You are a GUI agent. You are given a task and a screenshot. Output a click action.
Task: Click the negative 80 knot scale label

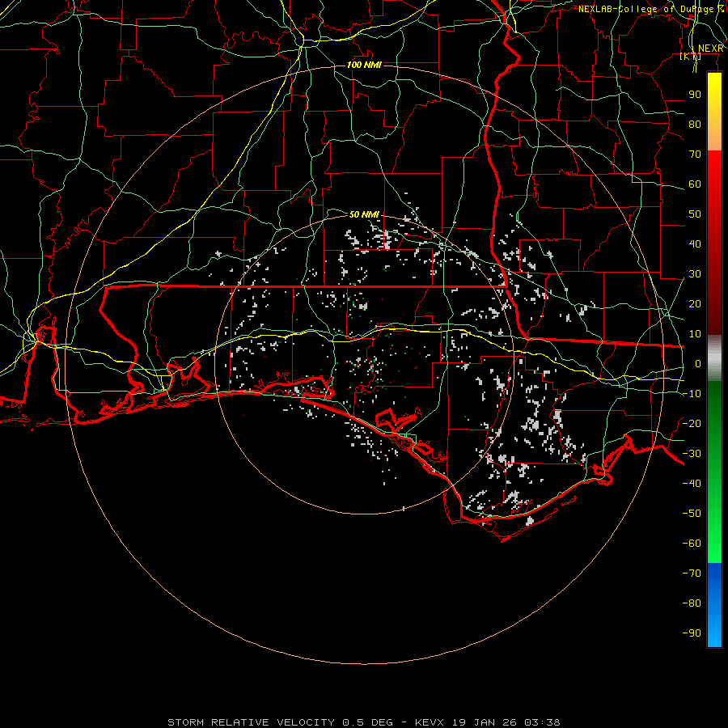[692, 603]
